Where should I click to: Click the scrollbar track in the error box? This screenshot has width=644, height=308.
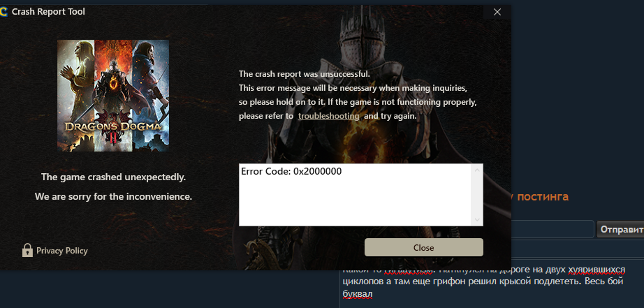[x=477, y=195]
